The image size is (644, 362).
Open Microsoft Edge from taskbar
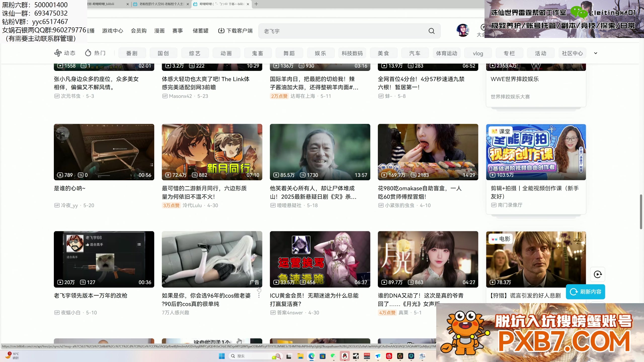point(311,356)
